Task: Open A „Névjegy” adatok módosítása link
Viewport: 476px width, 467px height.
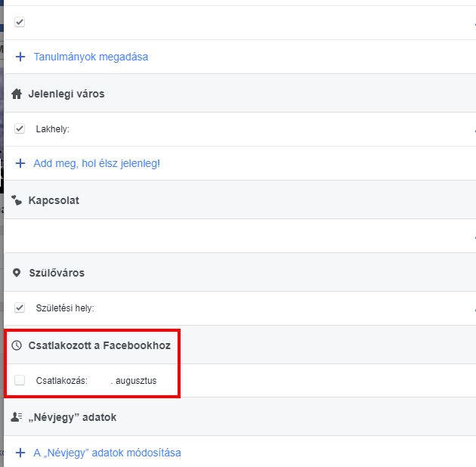Action: (107, 453)
